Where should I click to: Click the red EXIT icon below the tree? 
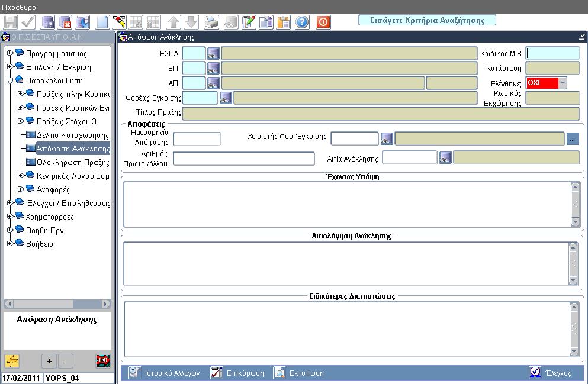click(x=103, y=361)
